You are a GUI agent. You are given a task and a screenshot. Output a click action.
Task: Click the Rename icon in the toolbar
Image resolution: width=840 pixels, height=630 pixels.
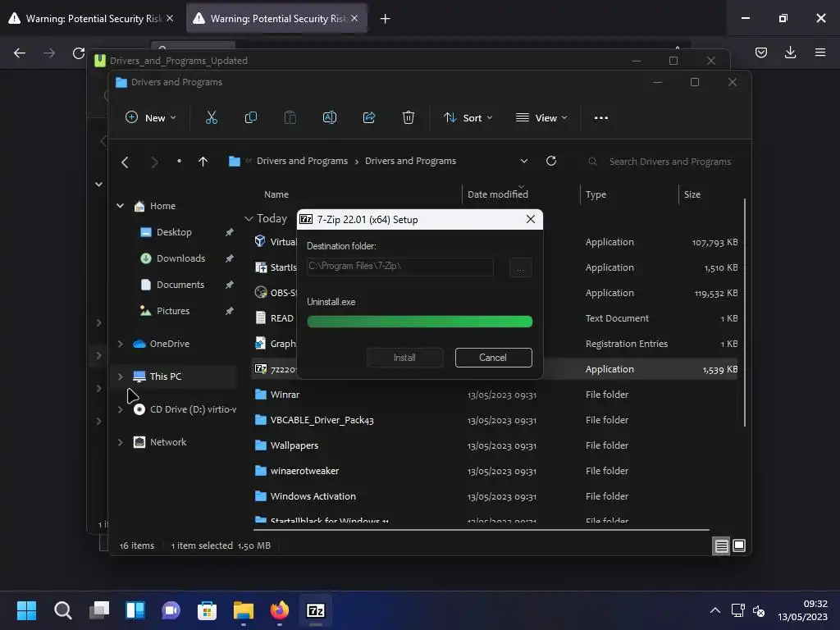click(x=330, y=118)
